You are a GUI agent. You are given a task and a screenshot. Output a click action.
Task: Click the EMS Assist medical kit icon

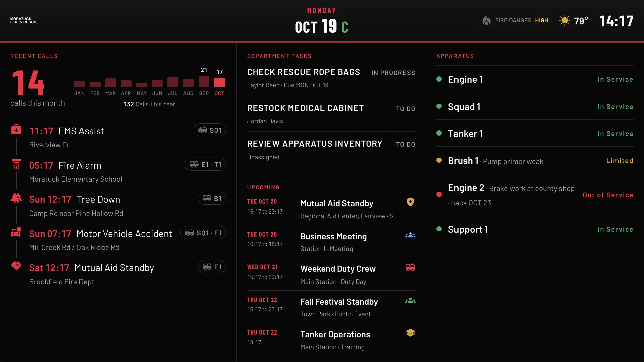coord(16,130)
